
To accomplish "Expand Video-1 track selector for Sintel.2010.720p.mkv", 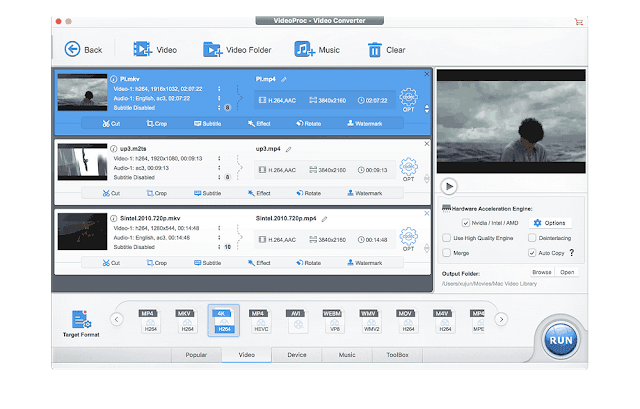I will 219,228.
